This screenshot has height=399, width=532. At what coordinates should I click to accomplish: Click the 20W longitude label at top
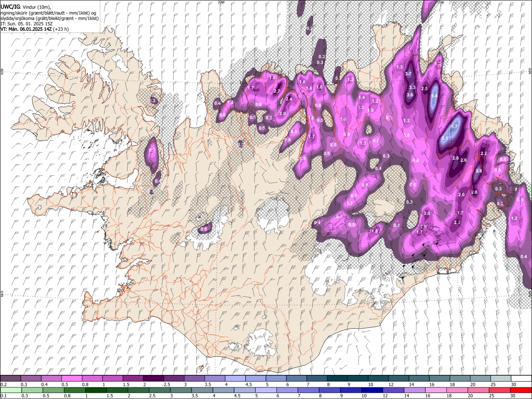point(221,2)
